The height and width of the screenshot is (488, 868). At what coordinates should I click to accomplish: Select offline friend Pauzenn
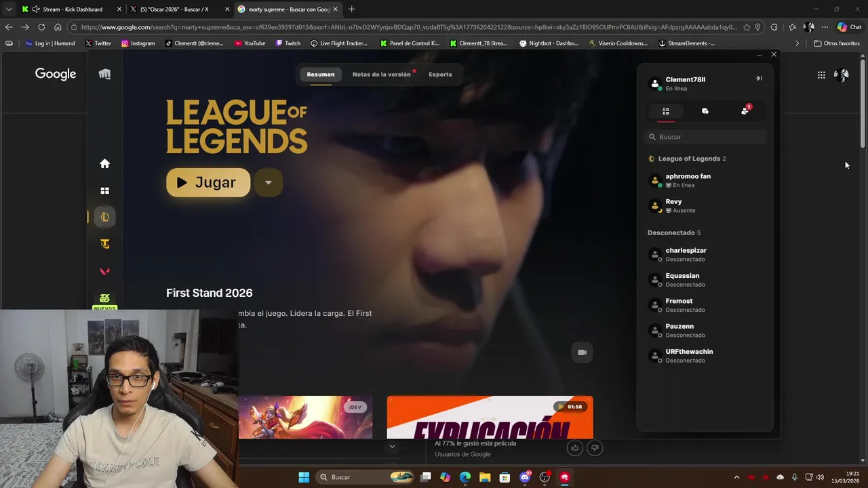click(705, 331)
